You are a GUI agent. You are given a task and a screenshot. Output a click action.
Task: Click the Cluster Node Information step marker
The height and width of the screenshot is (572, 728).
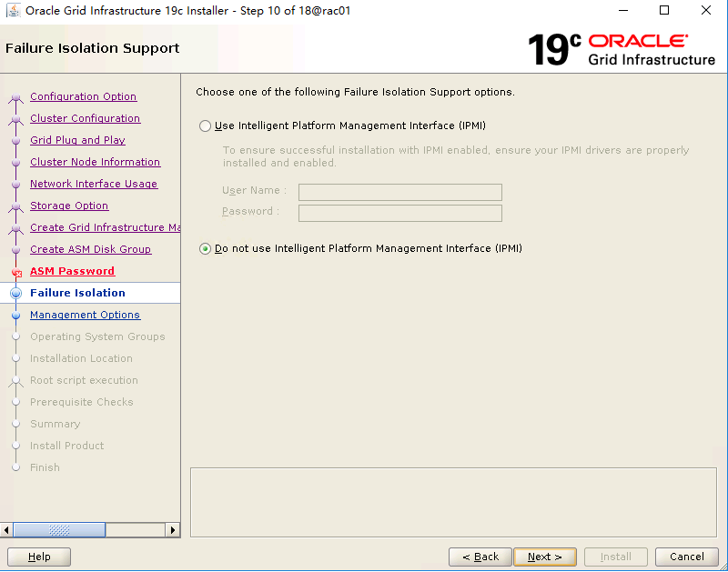tap(15, 163)
